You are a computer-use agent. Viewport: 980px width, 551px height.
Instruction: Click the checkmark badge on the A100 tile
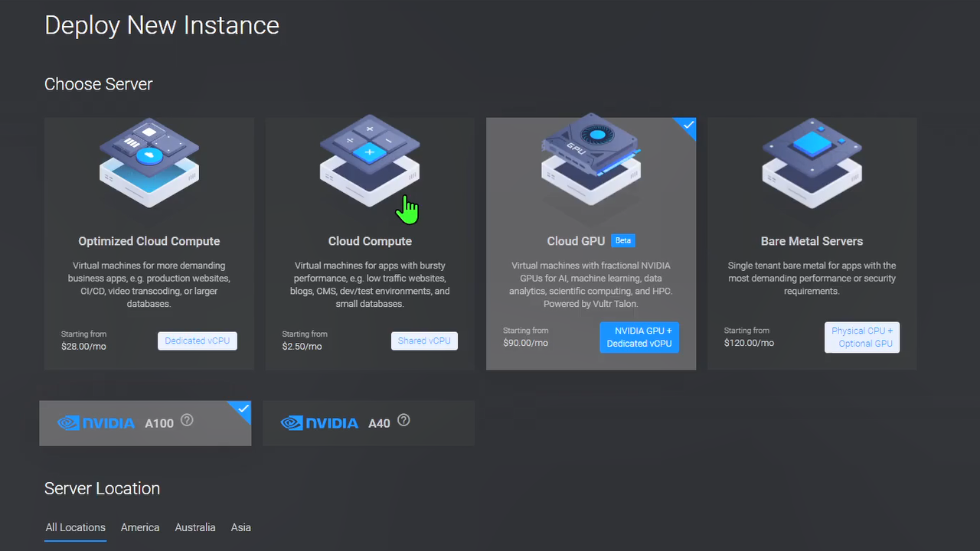241,409
